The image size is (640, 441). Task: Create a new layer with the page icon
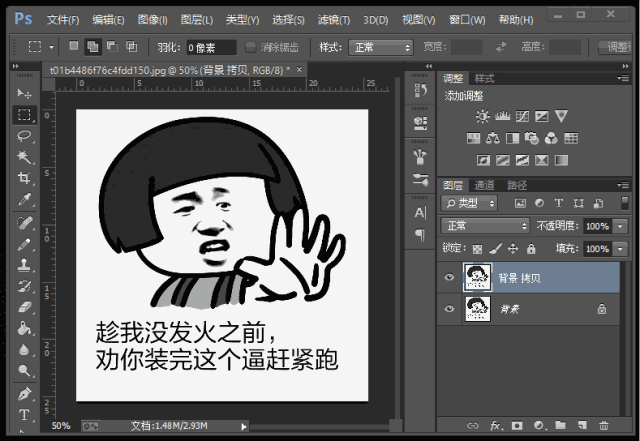(582, 425)
